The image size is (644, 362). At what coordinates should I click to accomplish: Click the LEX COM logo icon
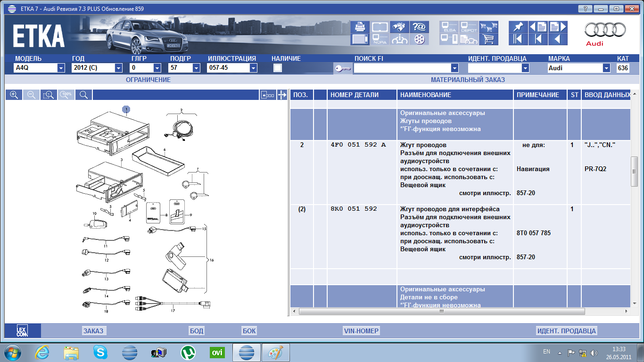click(x=22, y=331)
